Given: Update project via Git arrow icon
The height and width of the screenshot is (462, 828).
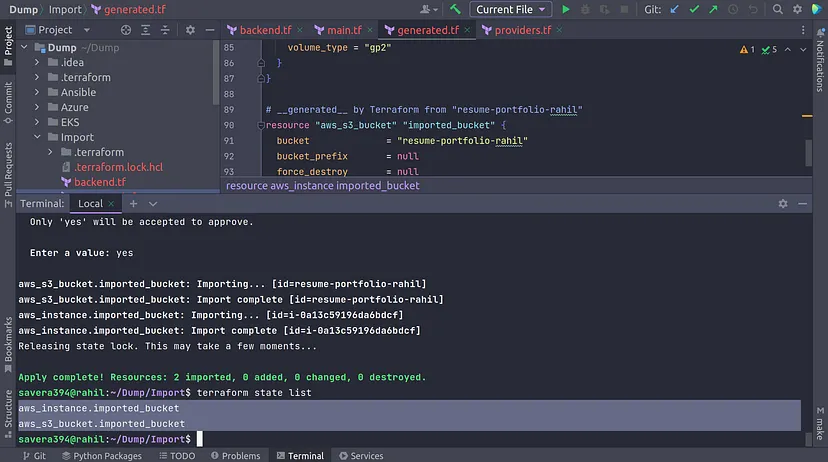Looking at the screenshot, I should coord(675,10).
